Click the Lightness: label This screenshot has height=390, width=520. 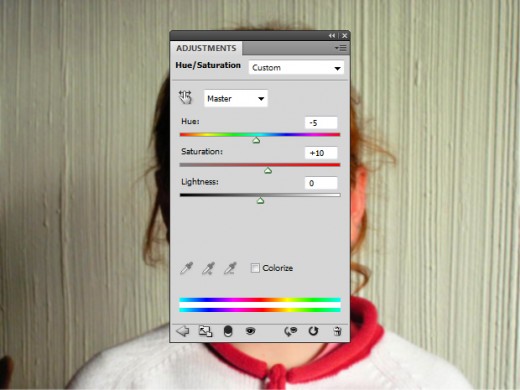(x=200, y=182)
